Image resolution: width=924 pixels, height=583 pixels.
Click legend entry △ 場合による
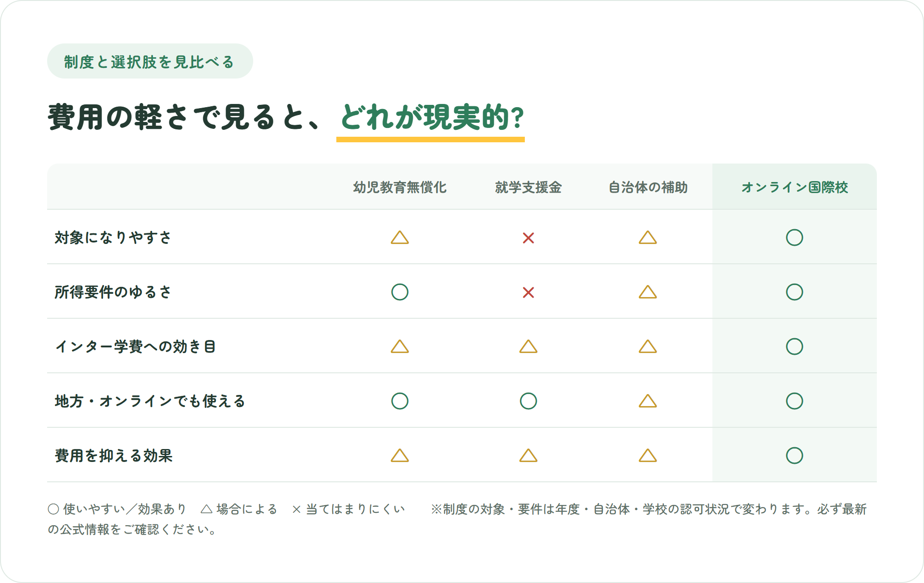point(239,509)
